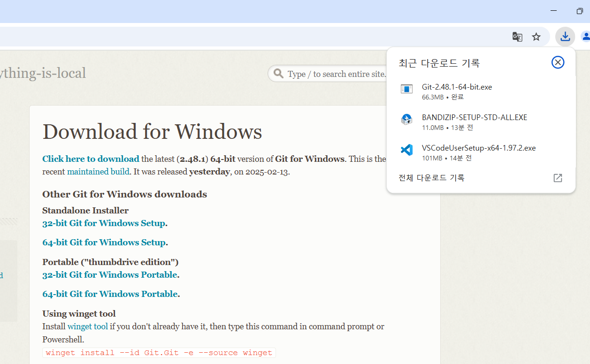590x364 pixels.
Task: Open the full download history external-link icon
Action: click(x=558, y=178)
